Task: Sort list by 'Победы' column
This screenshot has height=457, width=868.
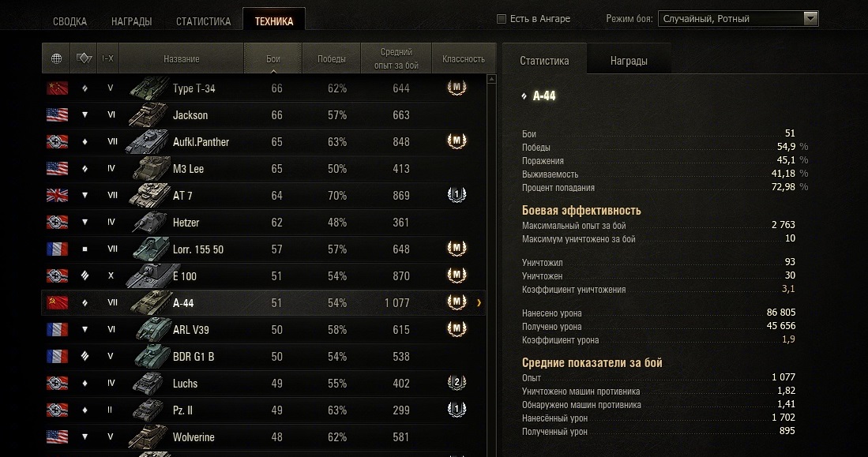Action: (331, 59)
